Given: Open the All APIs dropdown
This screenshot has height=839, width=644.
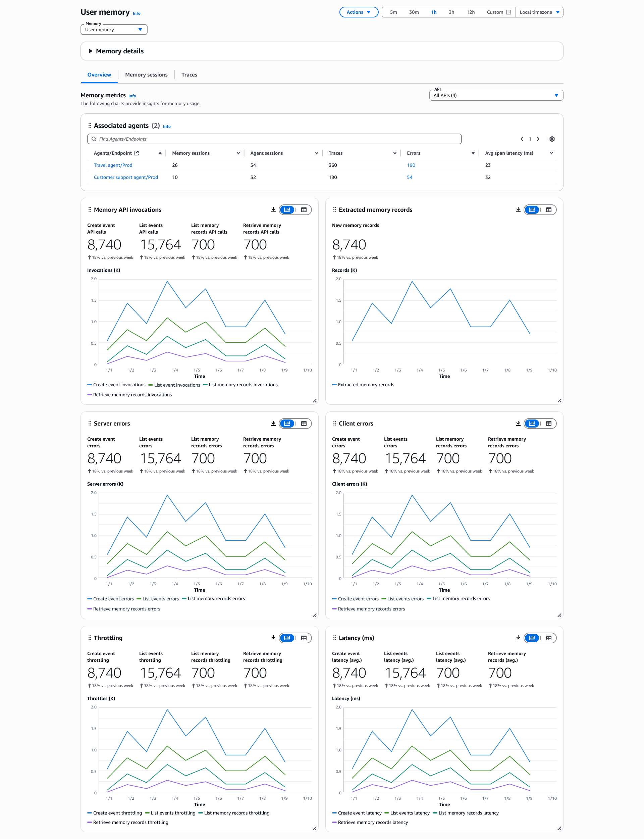Looking at the screenshot, I should pyautogui.click(x=496, y=96).
